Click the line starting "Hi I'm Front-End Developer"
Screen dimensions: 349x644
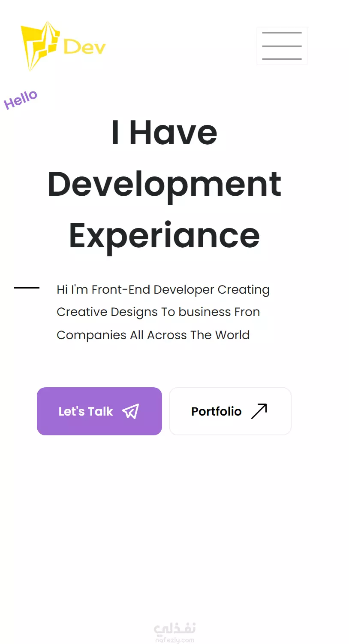(163, 290)
